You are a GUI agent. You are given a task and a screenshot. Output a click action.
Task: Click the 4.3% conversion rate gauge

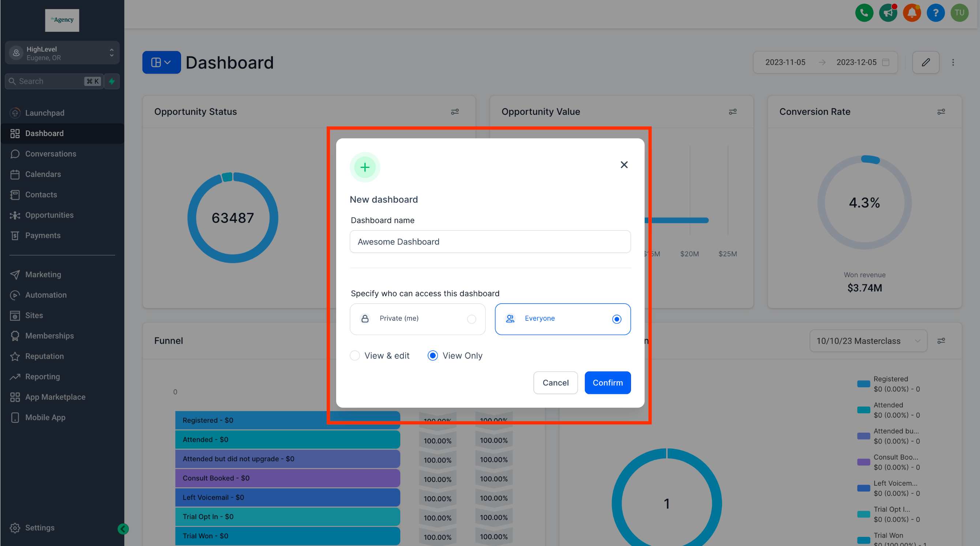tap(864, 203)
